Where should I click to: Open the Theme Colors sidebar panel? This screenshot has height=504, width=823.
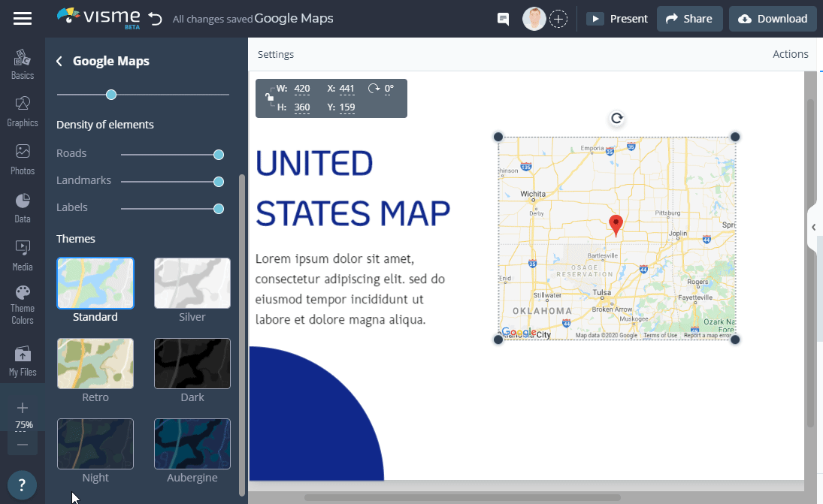pyautogui.click(x=23, y=306)
